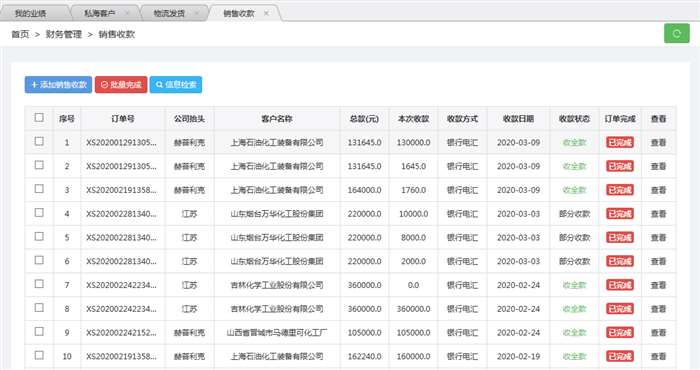Check the checkbox for row number 1
The image size is (700, 370).
point(39,141)
